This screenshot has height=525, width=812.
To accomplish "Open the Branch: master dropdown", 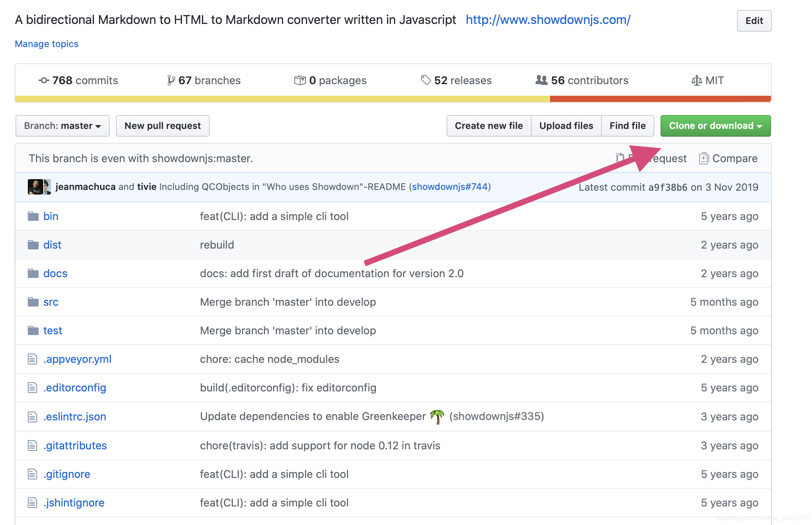I will point(63,126).
